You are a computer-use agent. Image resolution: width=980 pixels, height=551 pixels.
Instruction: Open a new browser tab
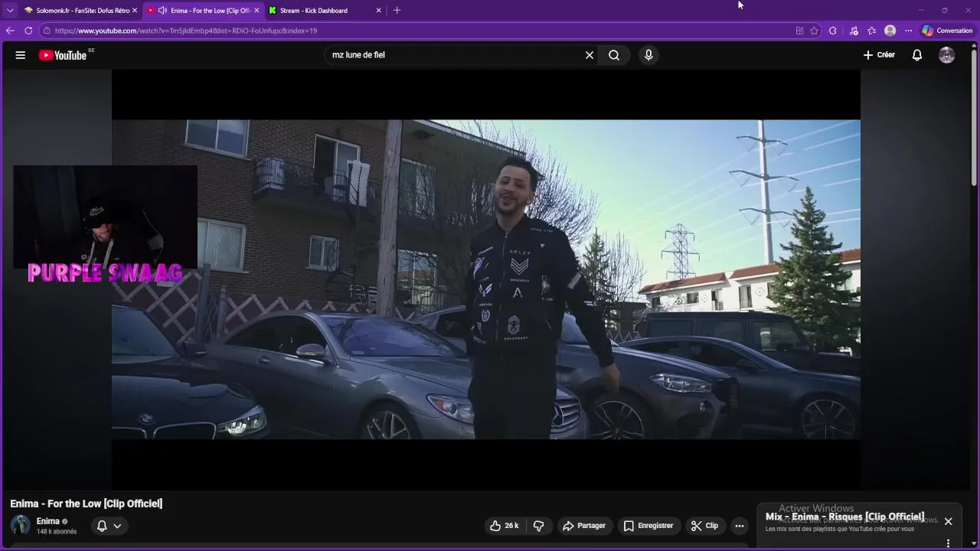(x=397, y=11)
